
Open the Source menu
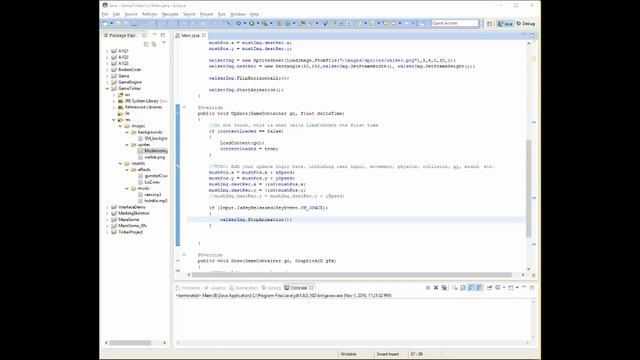click(131, 14)
